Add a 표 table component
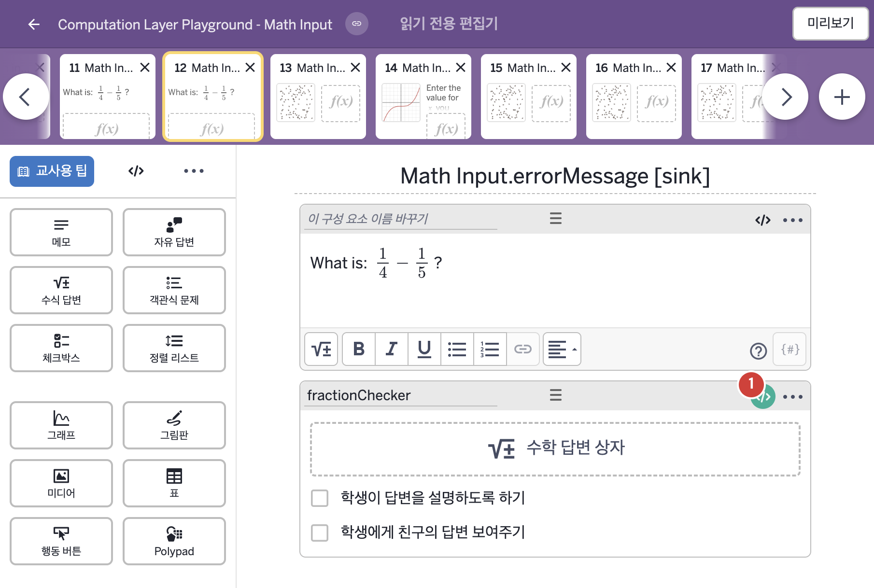 pos(174,483)
